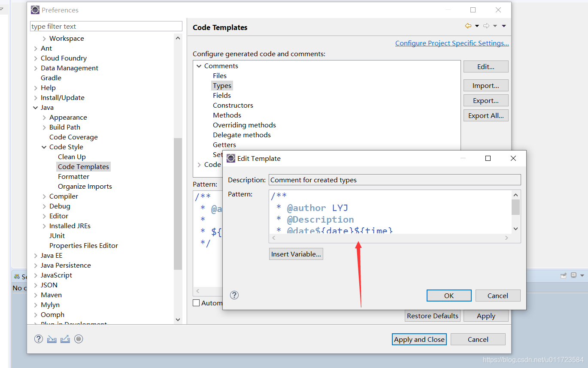This screenshot has width=588, height=368.
Task: Select Gradle in preferences tree
Action: tap(51, 78)
